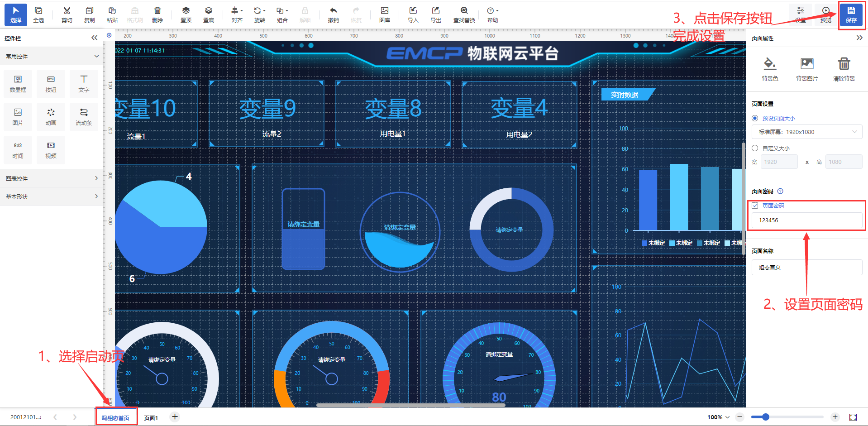Viewport: 868px width, 426px height.
Task: Choose the 文字 text widget
Action: [x=84, y=84]
